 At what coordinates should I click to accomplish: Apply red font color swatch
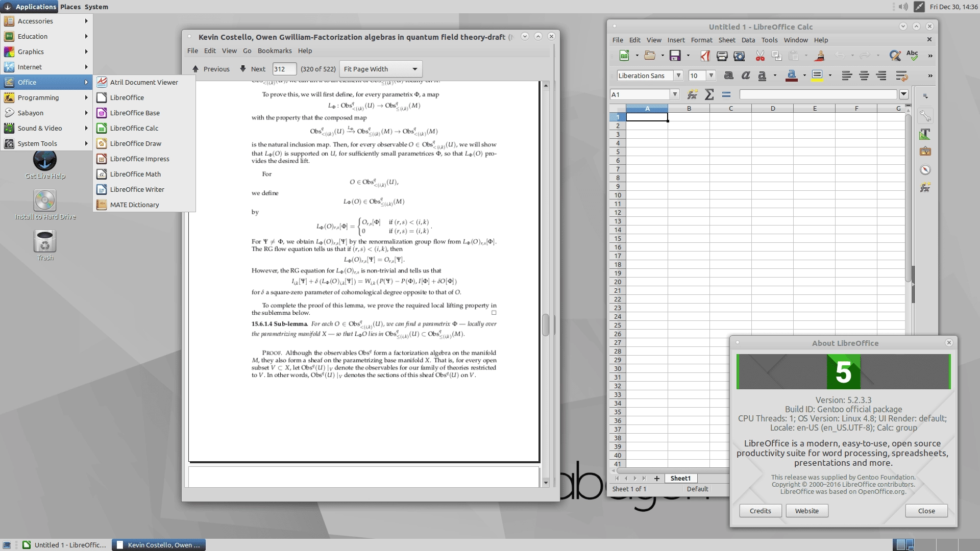pyautogui.click(x=792, y=76)
